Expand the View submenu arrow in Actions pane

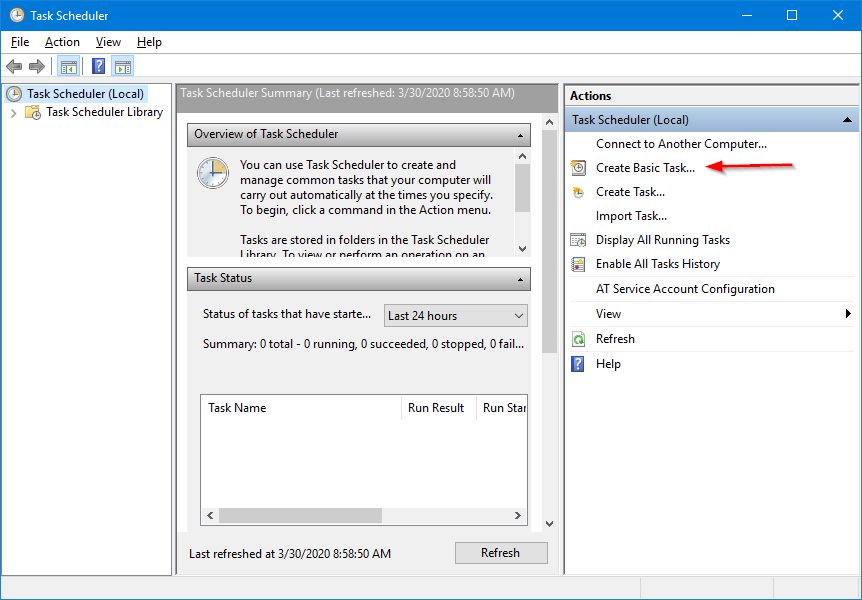pos(848,314)
